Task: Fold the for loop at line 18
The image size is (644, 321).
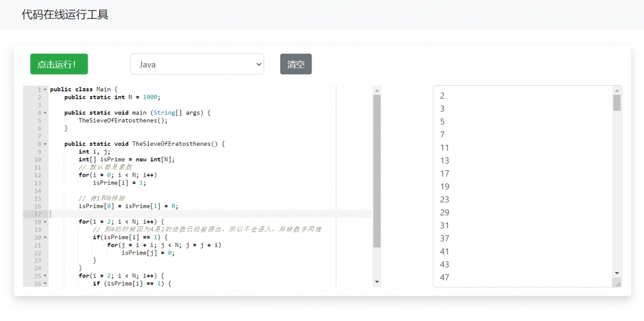Action: pos(45,222)
